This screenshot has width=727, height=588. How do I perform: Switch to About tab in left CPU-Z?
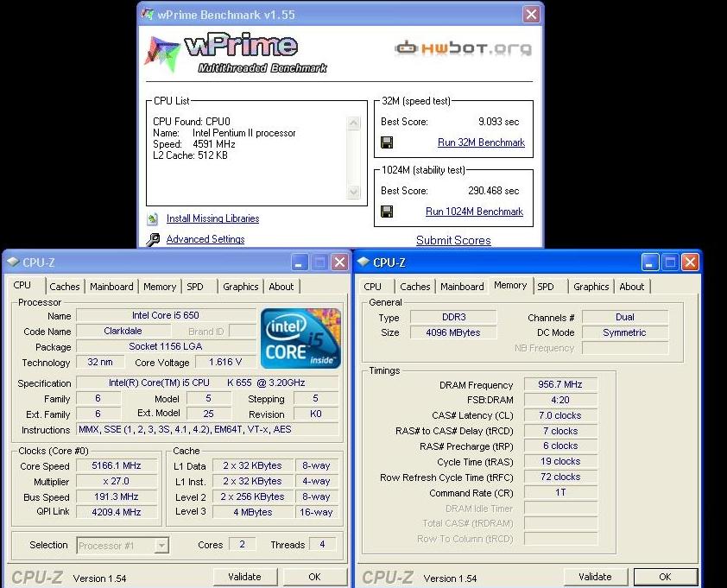tap(281, 287)
